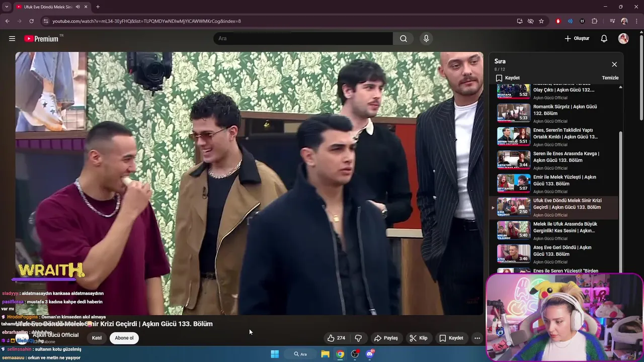
Task: Click the red extension icon in toolbar
Action: point(558,21)
